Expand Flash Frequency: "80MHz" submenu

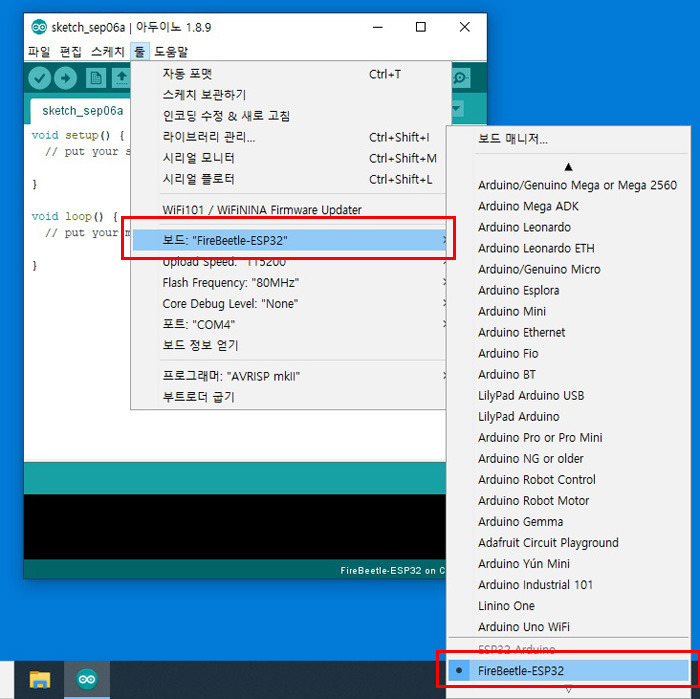point(289,283)
